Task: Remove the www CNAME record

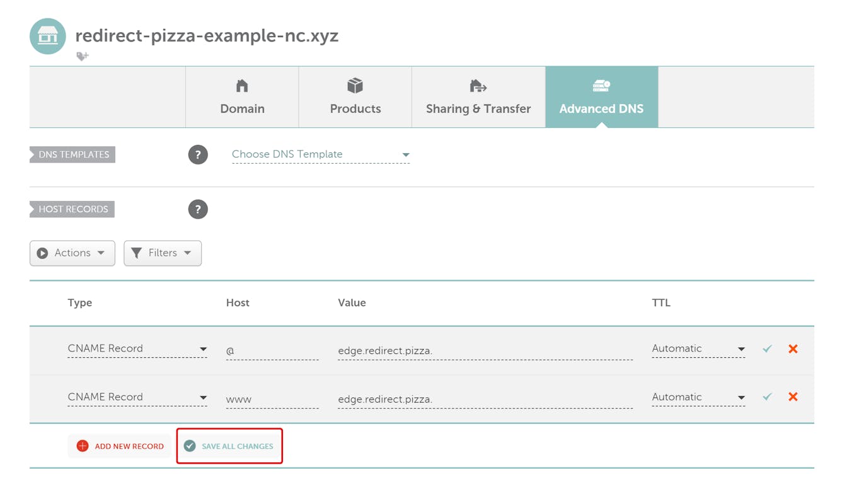Action: (x=793, y=397)
